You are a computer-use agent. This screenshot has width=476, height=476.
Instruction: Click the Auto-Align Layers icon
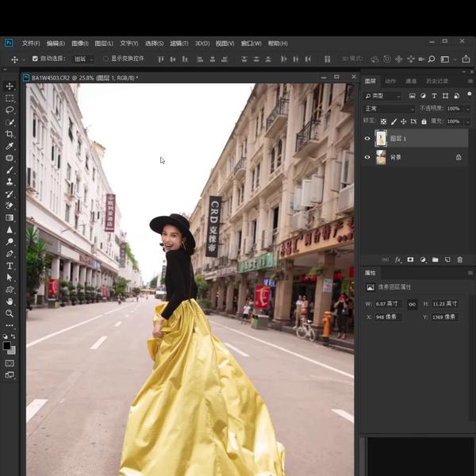click(x=327, y=59)
